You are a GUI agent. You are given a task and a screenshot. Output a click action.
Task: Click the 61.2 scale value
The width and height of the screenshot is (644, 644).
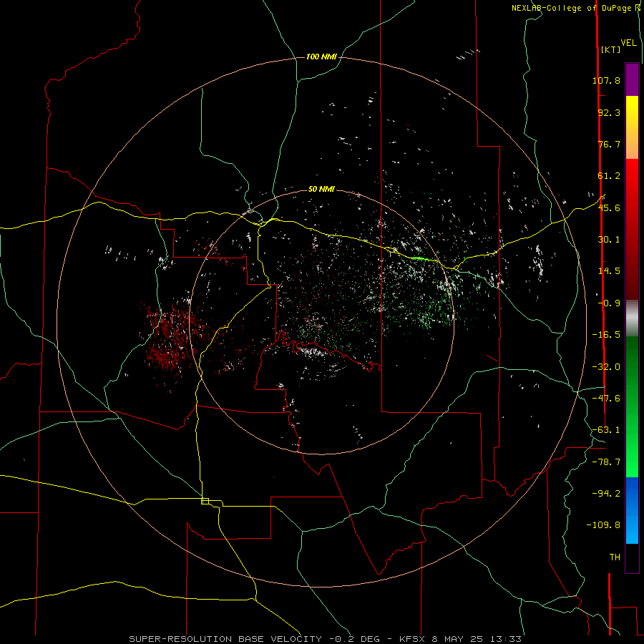point(609,176)
